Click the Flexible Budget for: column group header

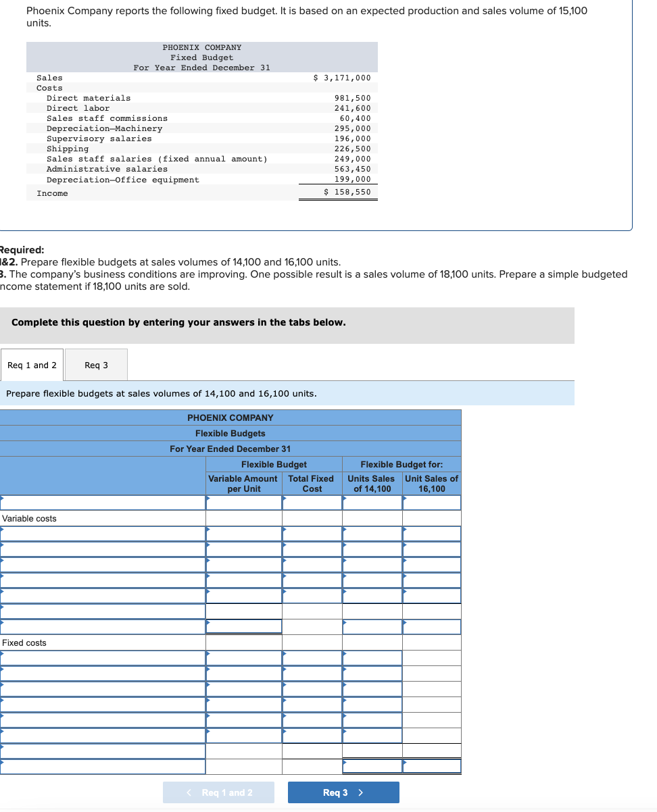[401, 465]
